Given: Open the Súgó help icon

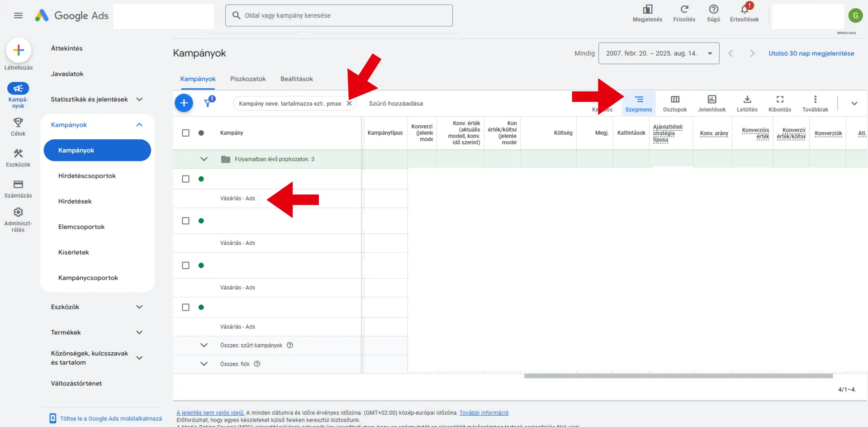Looking at the screenshot, I should (x=713, y=9).
